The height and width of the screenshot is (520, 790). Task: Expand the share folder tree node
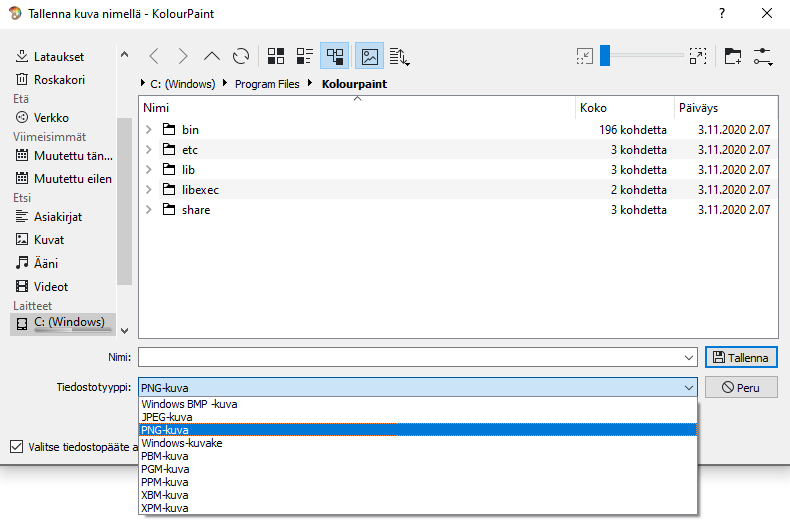pyautogui.click(x=149, y=210)
